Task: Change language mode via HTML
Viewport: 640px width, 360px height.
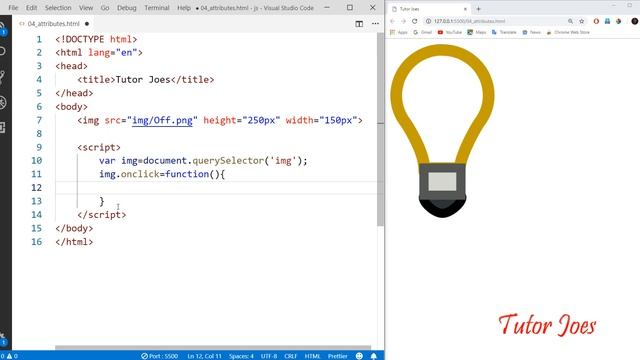Action: point(312,356)
